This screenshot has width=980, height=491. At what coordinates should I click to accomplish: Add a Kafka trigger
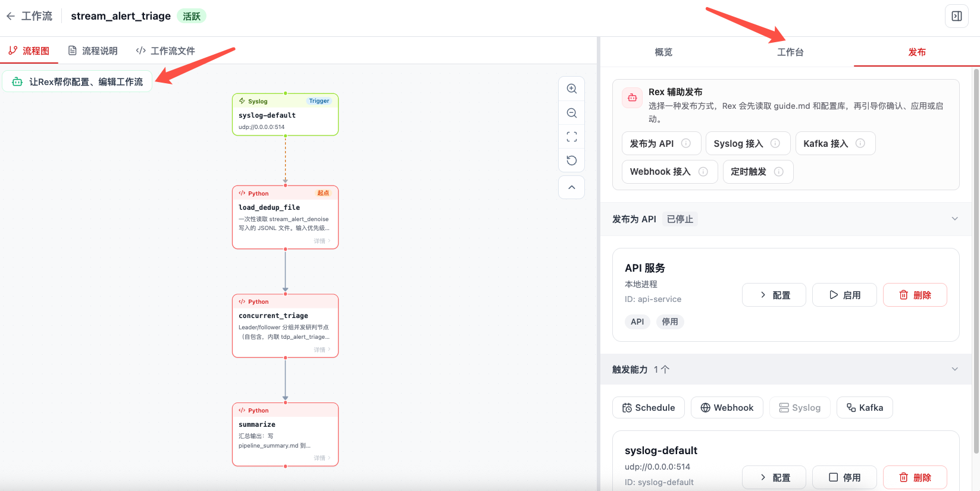865,408
